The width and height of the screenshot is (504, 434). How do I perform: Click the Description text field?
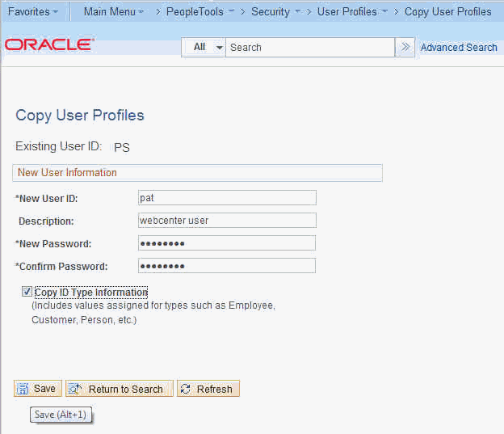click(x=227, y=221)
